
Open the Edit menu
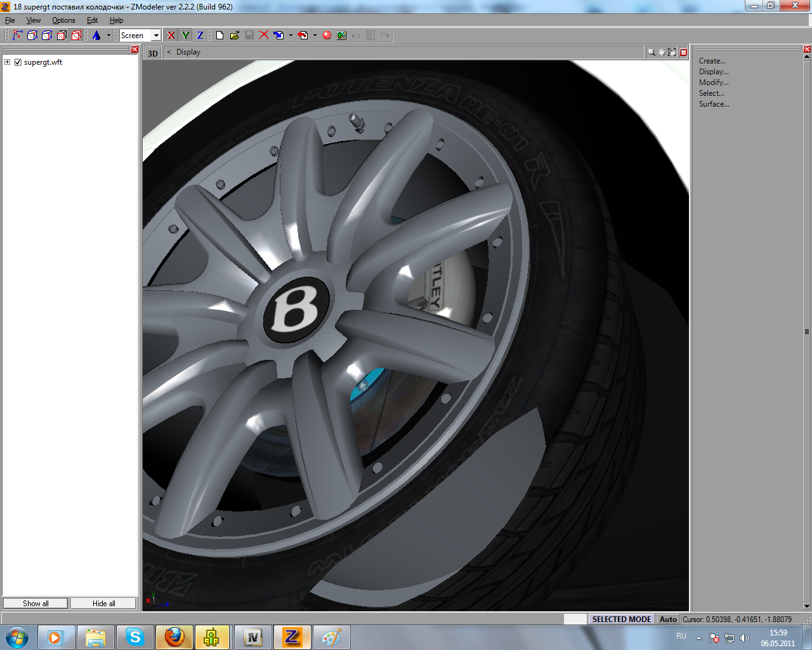tap(92, 20)
